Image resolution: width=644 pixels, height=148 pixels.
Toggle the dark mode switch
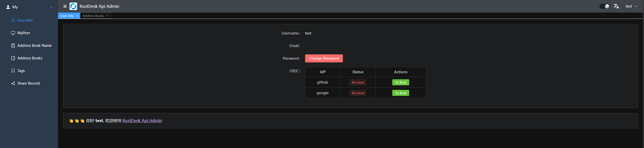click(x=604, y=6)
